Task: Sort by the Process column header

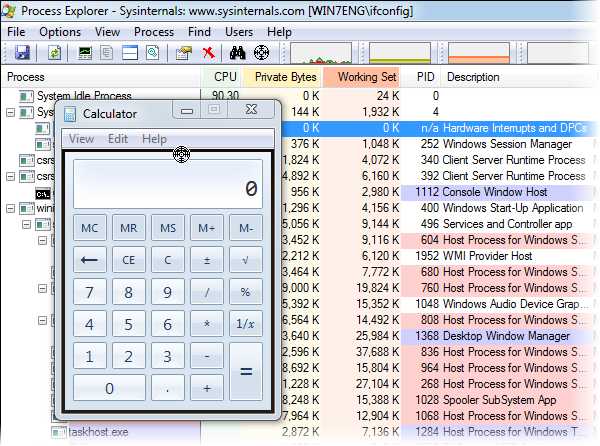Action: click(101, 77)
